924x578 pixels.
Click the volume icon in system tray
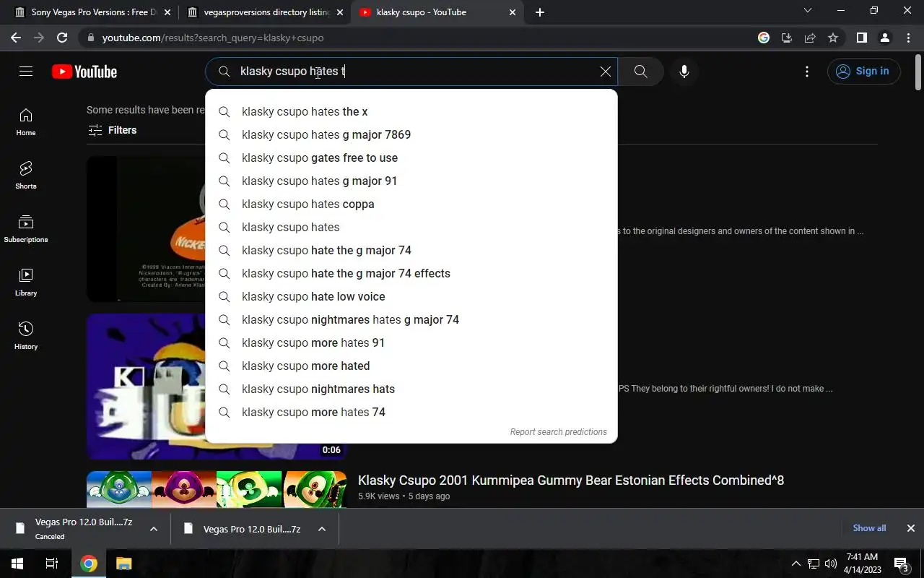click(x=831, y=564)
